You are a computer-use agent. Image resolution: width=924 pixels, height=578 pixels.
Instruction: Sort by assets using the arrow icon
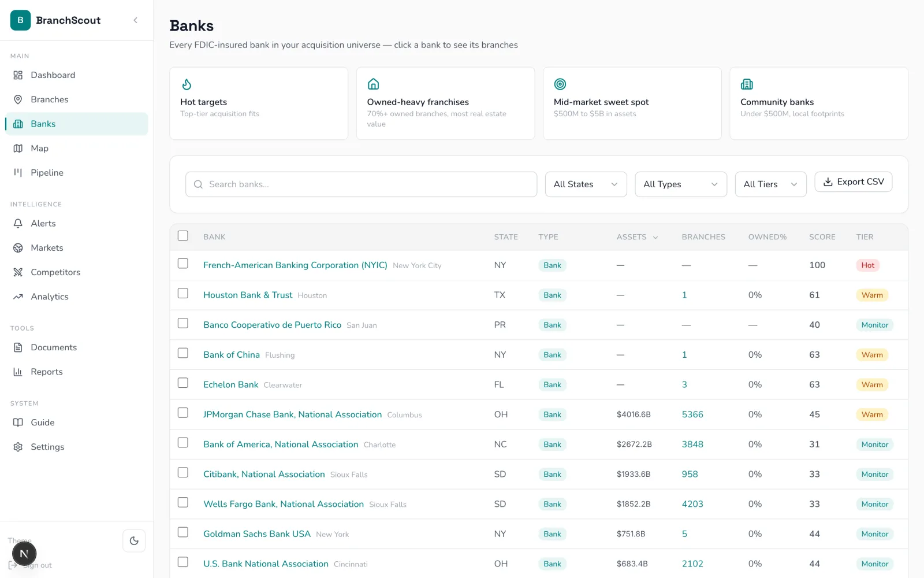(655, 238)
